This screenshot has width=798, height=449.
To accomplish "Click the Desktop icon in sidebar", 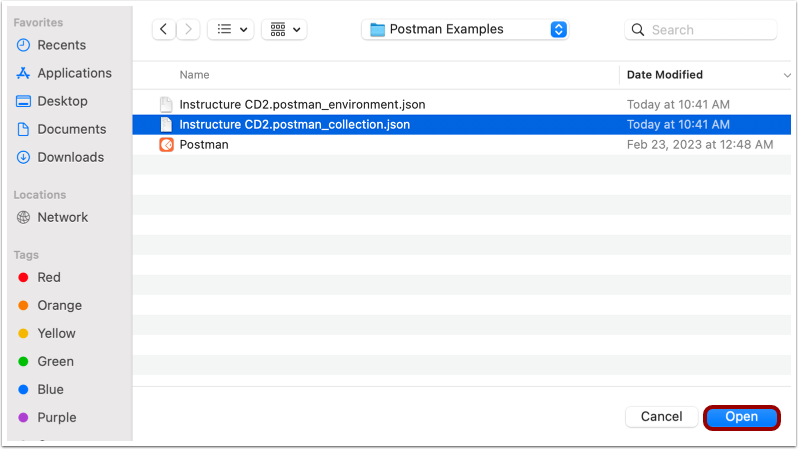I will click(23, 101).
